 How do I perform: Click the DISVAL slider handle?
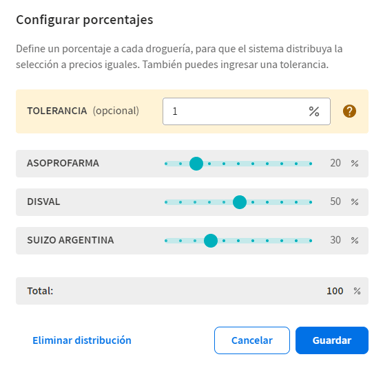239,202
